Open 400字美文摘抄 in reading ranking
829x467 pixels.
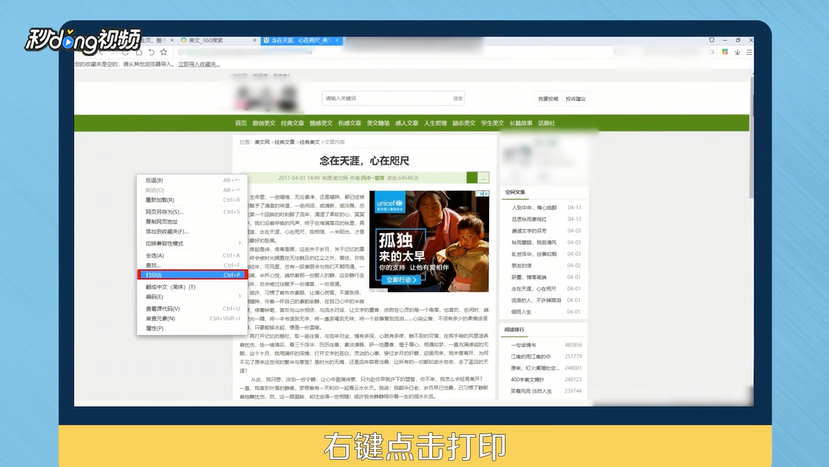(528, 380)
